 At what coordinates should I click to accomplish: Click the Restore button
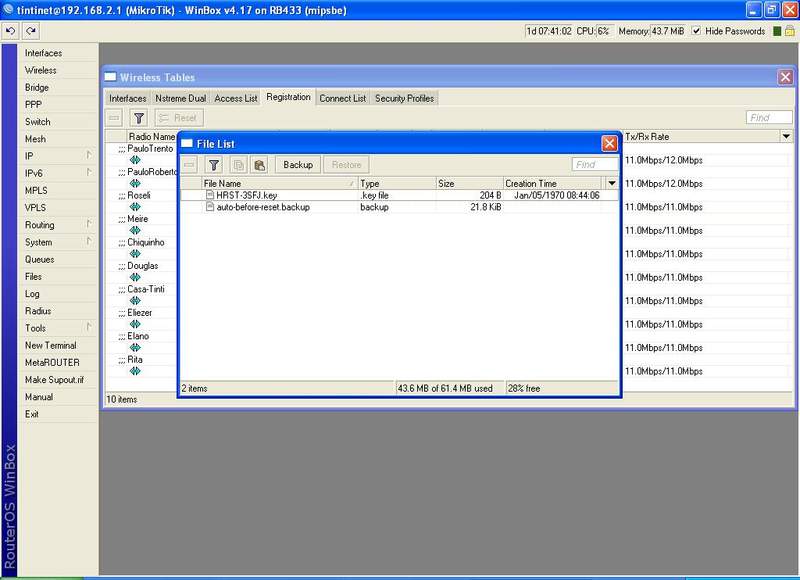coord(346,165)
